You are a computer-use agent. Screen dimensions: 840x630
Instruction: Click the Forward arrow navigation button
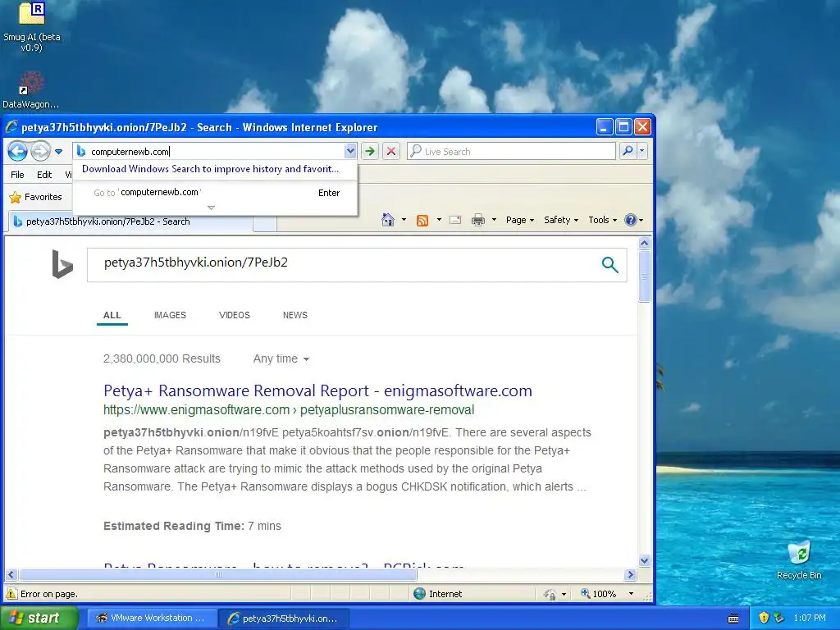point(40,152)
